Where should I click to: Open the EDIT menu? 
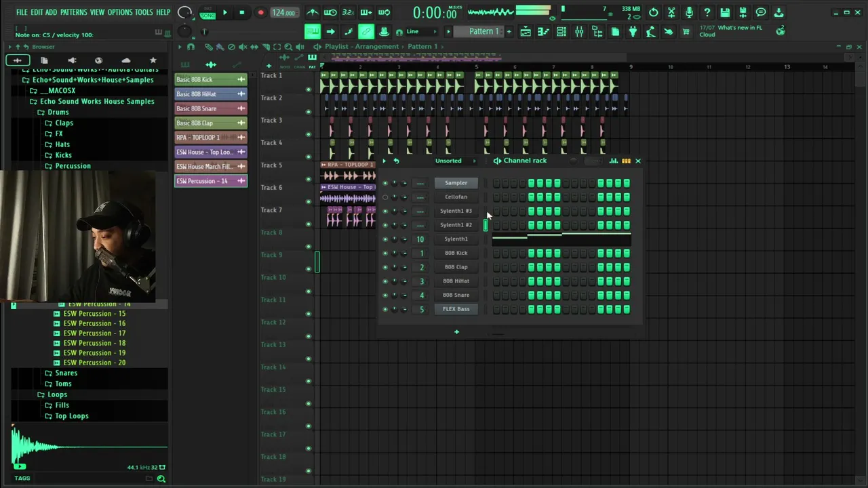[x=37, y=12]
